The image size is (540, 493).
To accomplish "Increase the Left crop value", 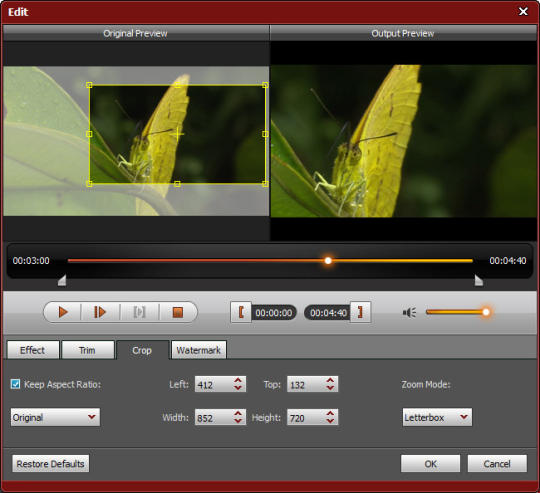I will tap(238, 380).
